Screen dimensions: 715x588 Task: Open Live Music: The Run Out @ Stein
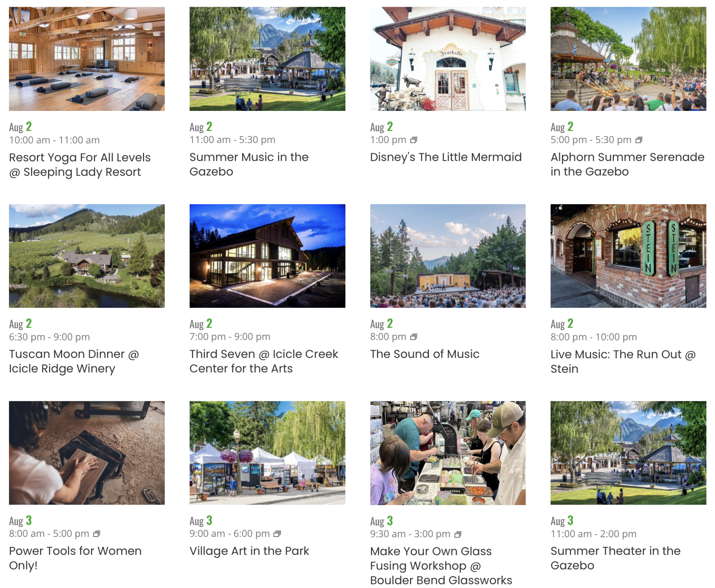(623, 361)
